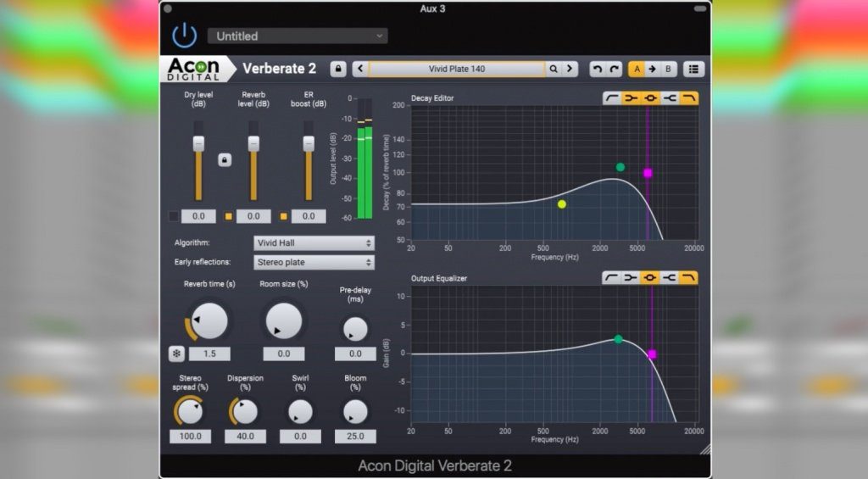Toggle the reverb freeze snowflake button

[x=176, y=354]
